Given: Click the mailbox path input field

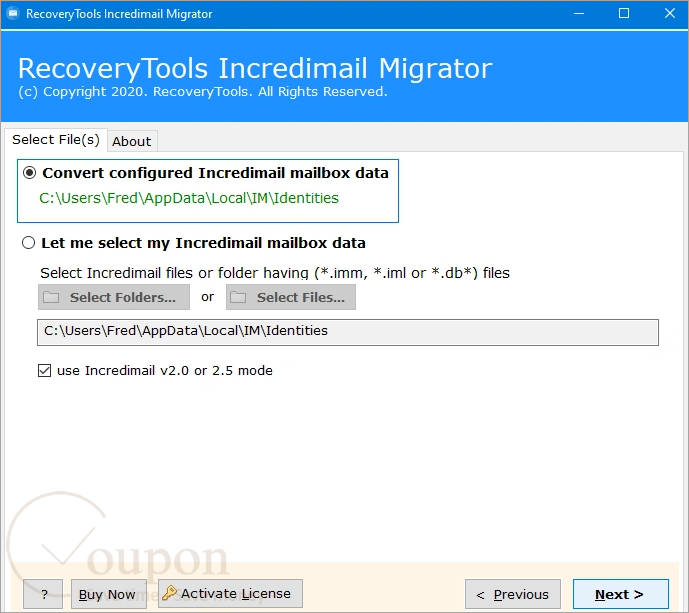Looking at the screenshot, I should coord(348,332).
